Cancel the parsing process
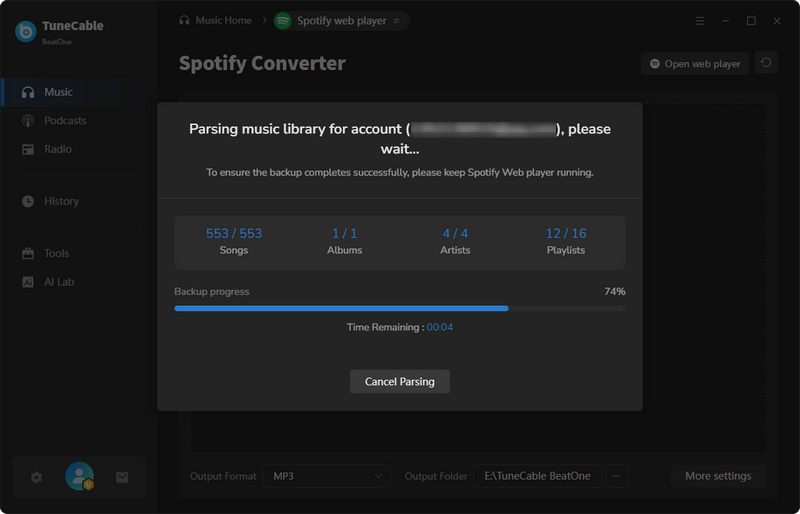 tap(399, 381)
